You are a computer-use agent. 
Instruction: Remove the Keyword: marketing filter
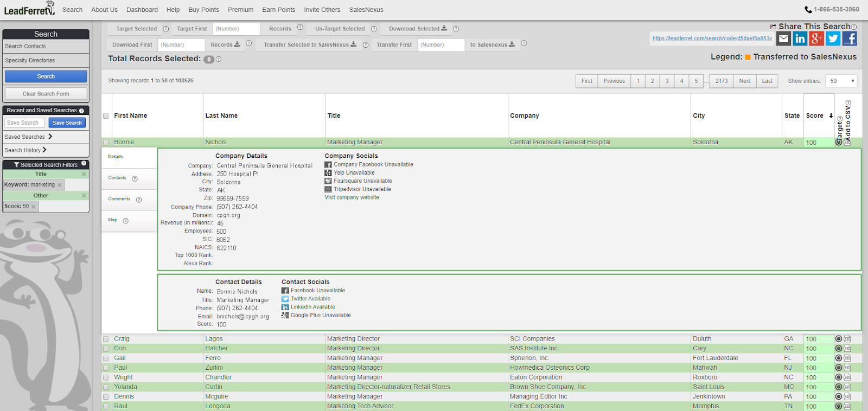point(60,185)
